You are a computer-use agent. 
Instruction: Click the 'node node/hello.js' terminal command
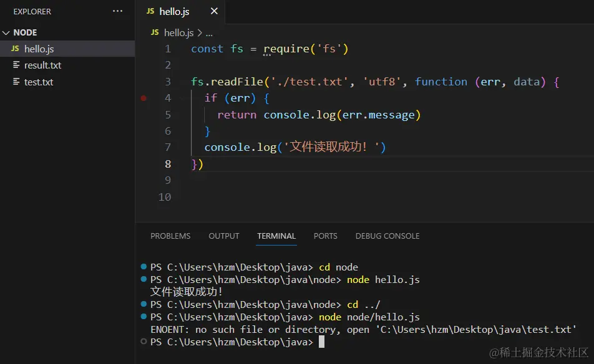[x=369, y=317]
